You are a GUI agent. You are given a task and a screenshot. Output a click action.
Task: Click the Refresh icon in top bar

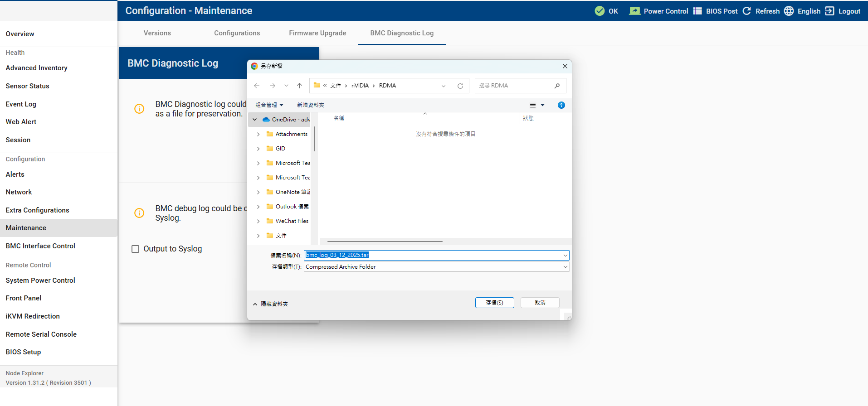[747, 11]
